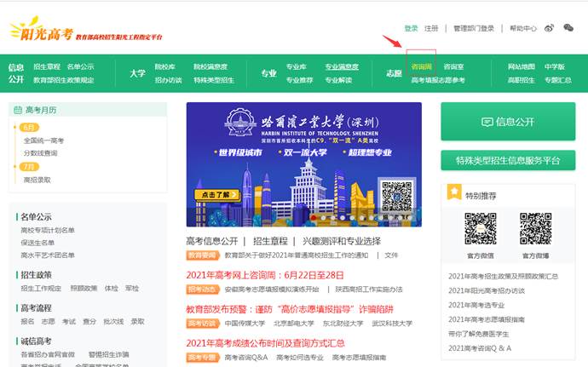The width and height of the screenshot is (588, 367).
Task: Open 专业库 nav item
Action: (297, 66)
